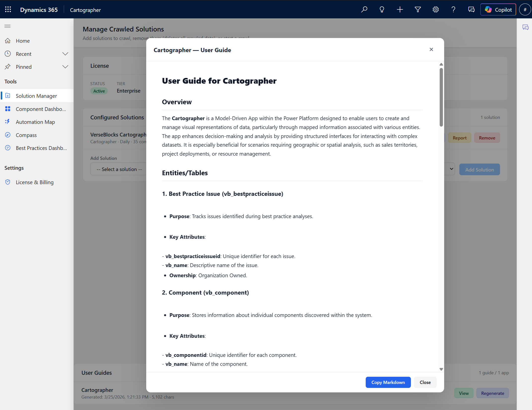Screen dimensions: 532x410
Task: Expand the Pinned chevron
Action: click(x=65, y=67)
